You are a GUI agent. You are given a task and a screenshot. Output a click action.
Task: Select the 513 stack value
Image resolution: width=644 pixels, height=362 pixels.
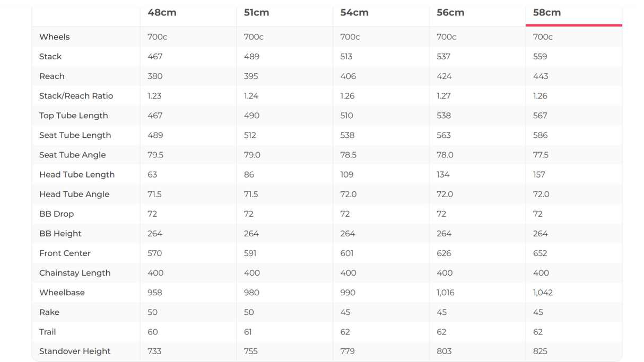(347, 57)
